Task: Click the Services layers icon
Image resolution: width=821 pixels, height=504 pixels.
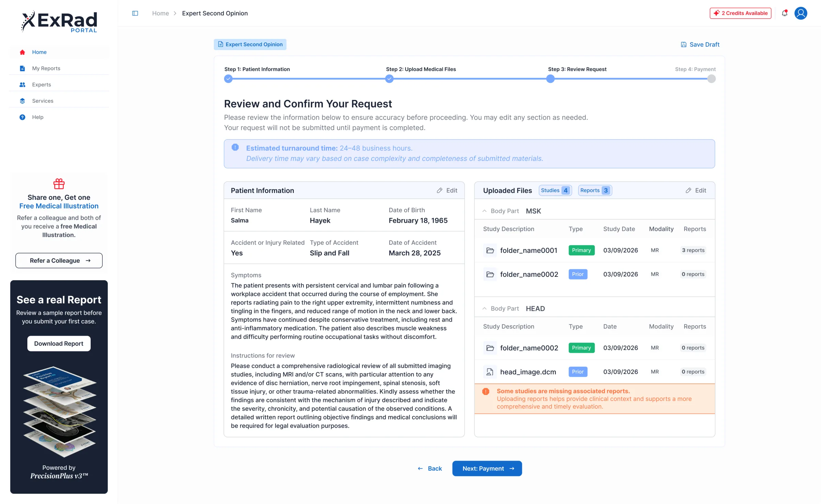Action: [23, 101]
